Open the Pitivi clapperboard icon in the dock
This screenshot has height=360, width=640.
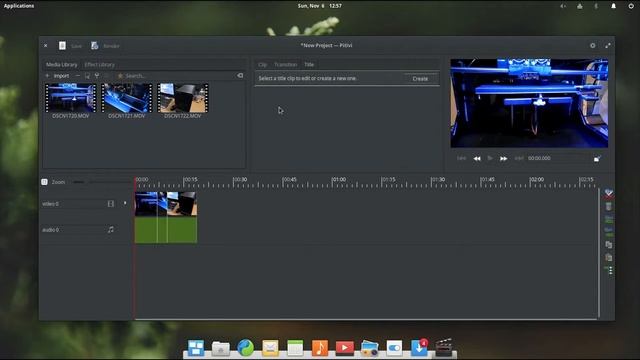[444, 347]
